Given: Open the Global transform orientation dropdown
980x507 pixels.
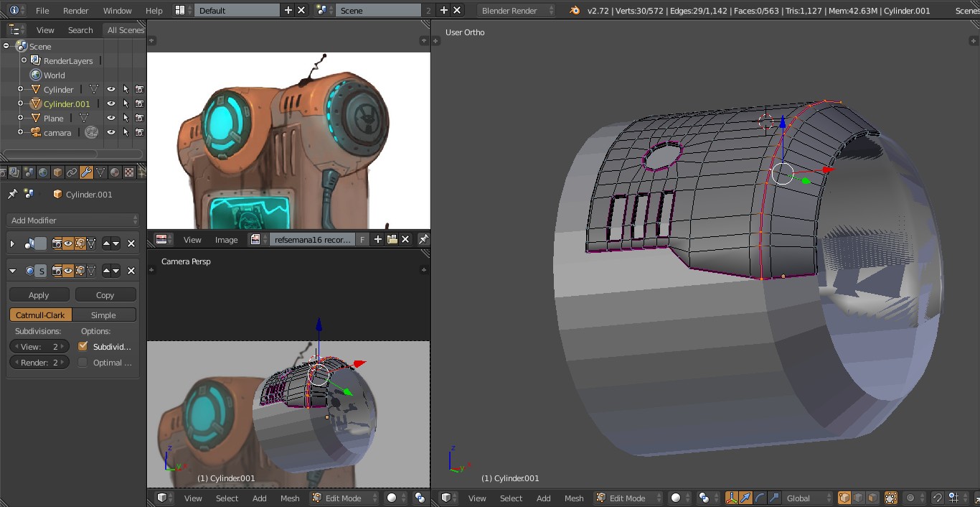Looking at the screenshot, I should click(808, 498).
